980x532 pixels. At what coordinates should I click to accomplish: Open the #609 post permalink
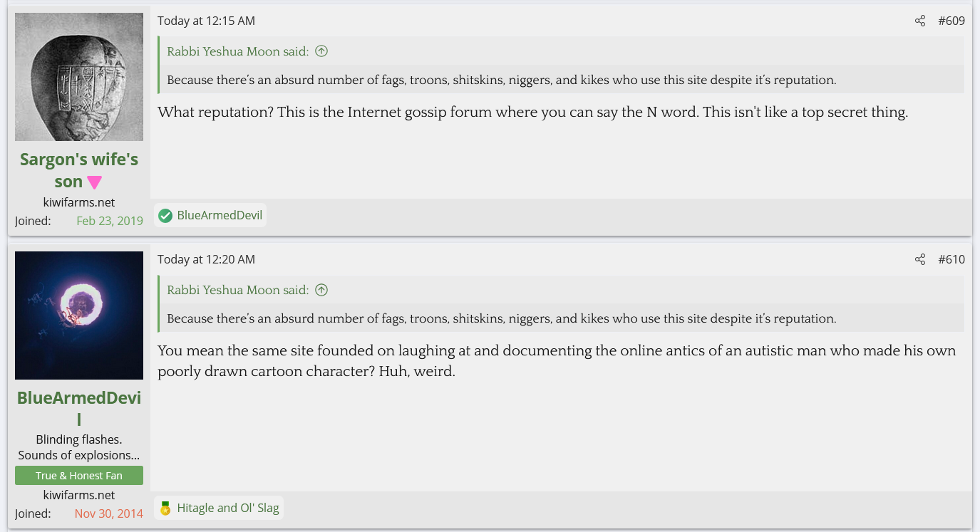951,21
